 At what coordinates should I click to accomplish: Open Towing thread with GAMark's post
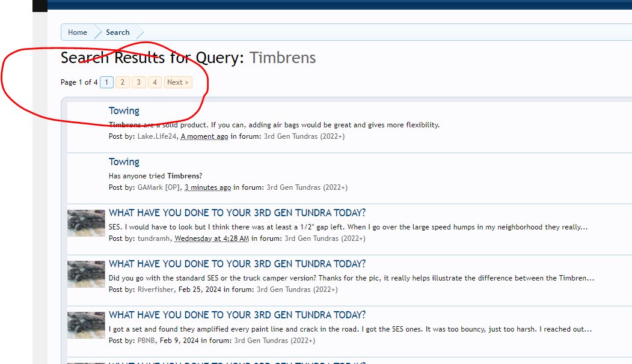124,162
